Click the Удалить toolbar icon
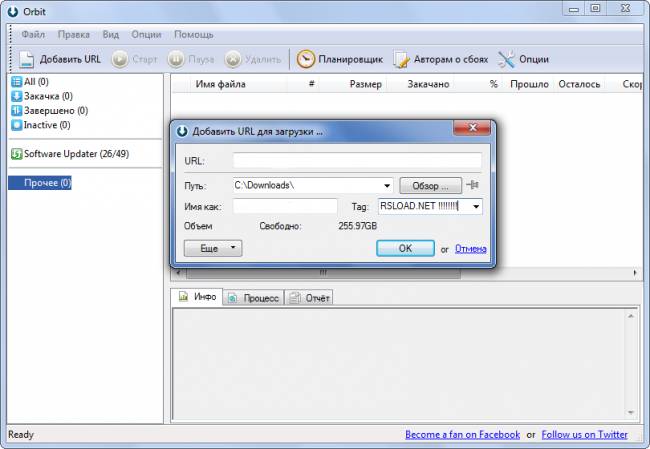Image resolution: width=650 pixels, height=449 pixels. point(233,59)
